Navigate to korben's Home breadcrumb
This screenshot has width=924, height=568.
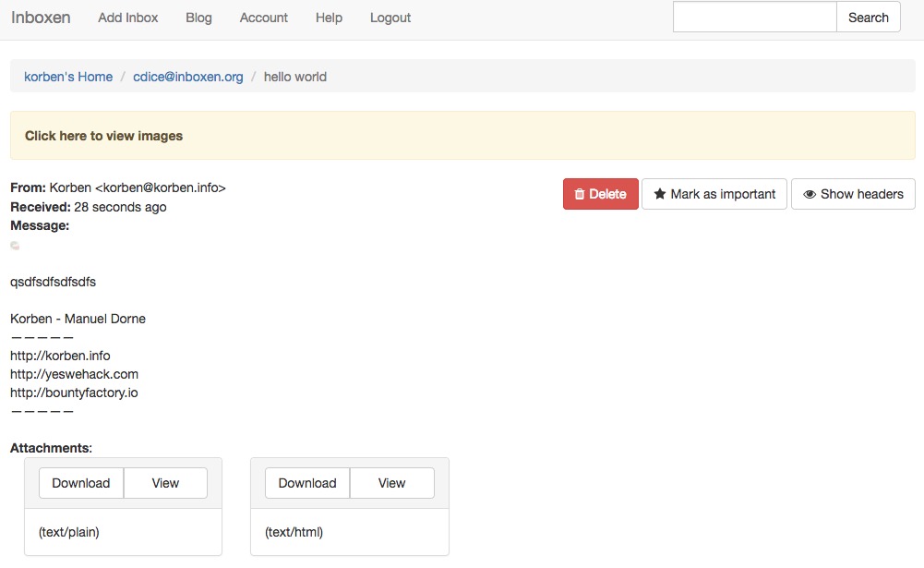[68, 77]
